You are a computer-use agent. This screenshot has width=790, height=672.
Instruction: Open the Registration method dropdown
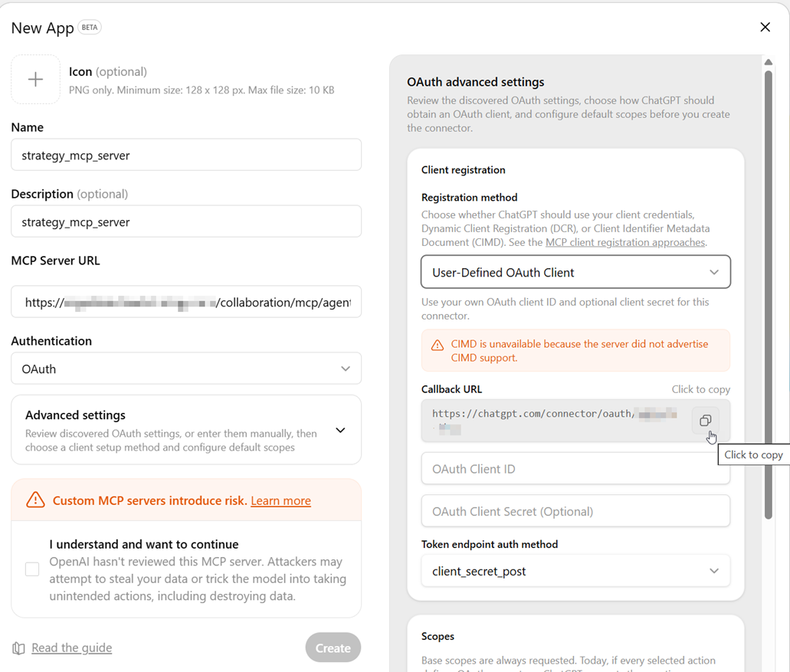click(575, 272)
